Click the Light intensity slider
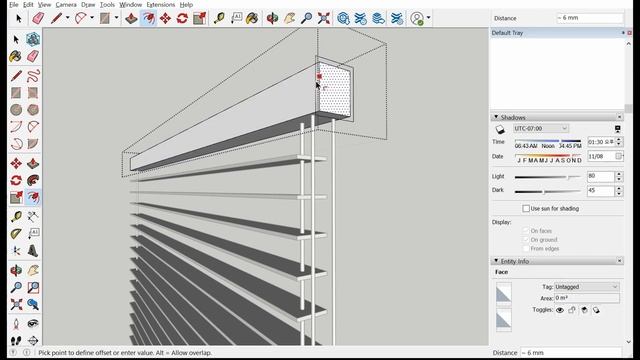The height and width of the screenshot is (360, 640). [x=548, y=177]
